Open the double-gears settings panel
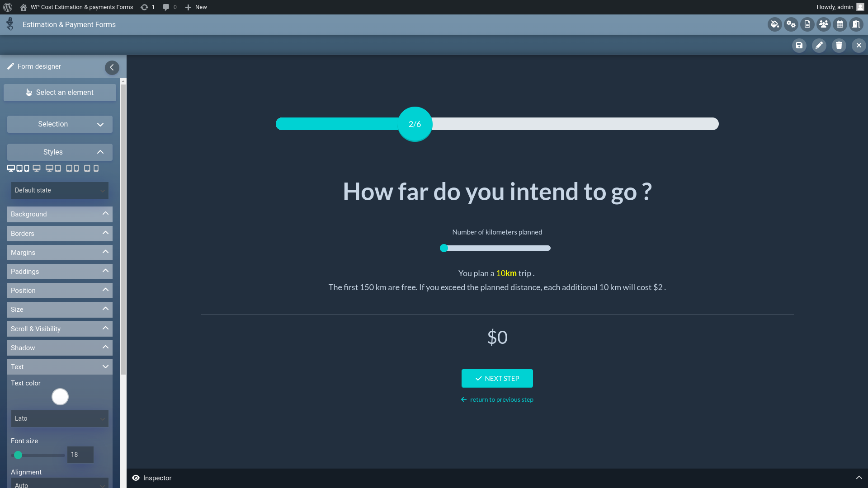 tap(791, 24)
